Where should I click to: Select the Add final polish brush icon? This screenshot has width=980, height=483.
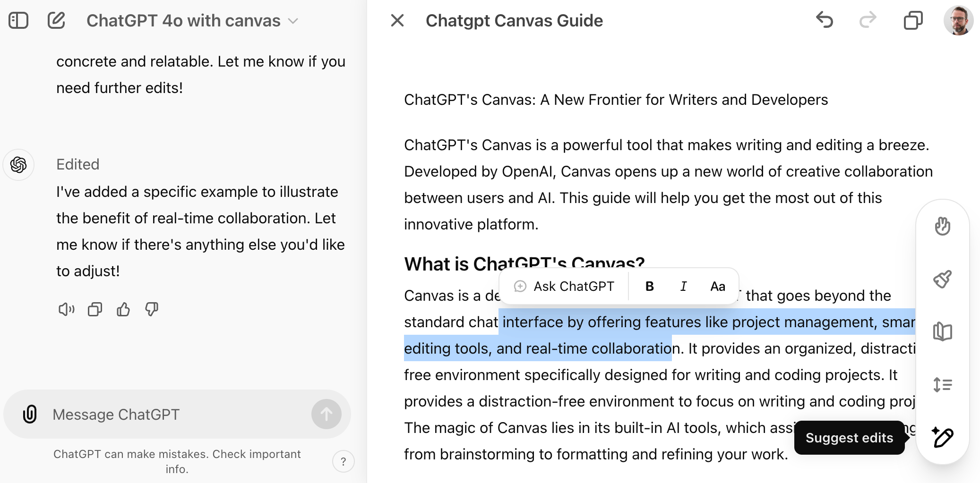(943, 279)
